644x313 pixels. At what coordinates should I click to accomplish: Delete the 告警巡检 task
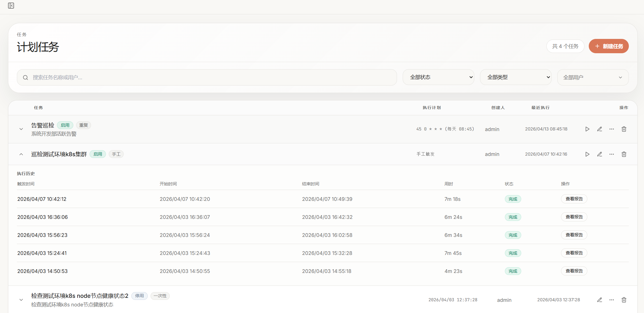point(624,129)
